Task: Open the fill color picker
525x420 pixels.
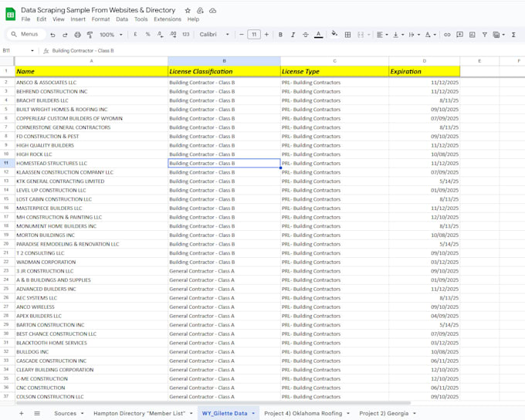Action: 334,33
